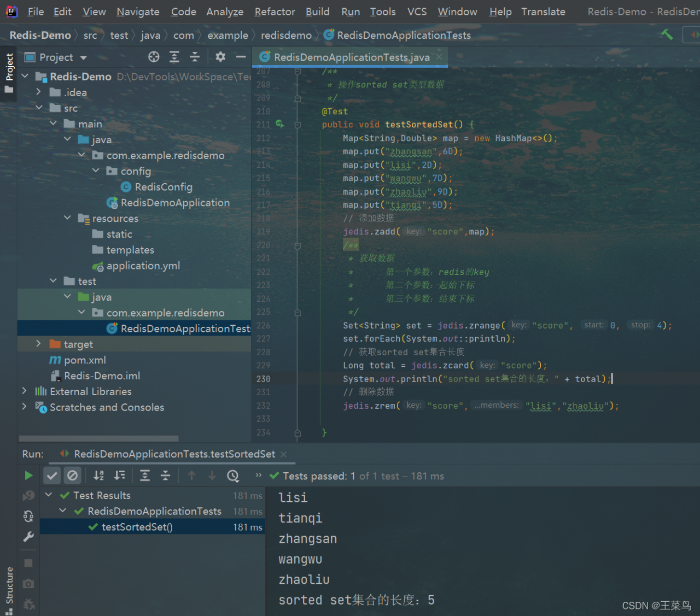Expand the target folder
Image resolution: width=700 pixels, height=616 pixels.
click(x=38, y=344)
